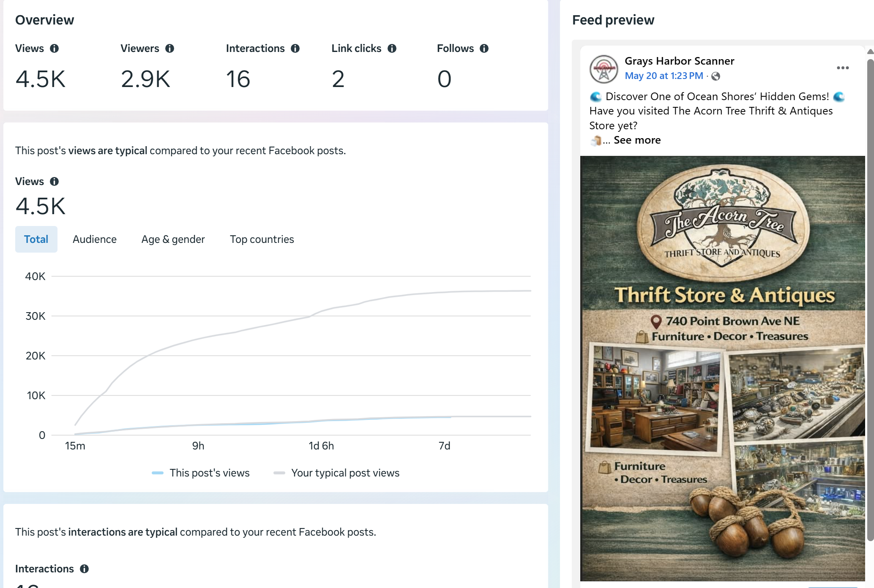
Task: Click the 'views are typical' summary sentence
Action: pyautogui.click(x=180, y=151)
